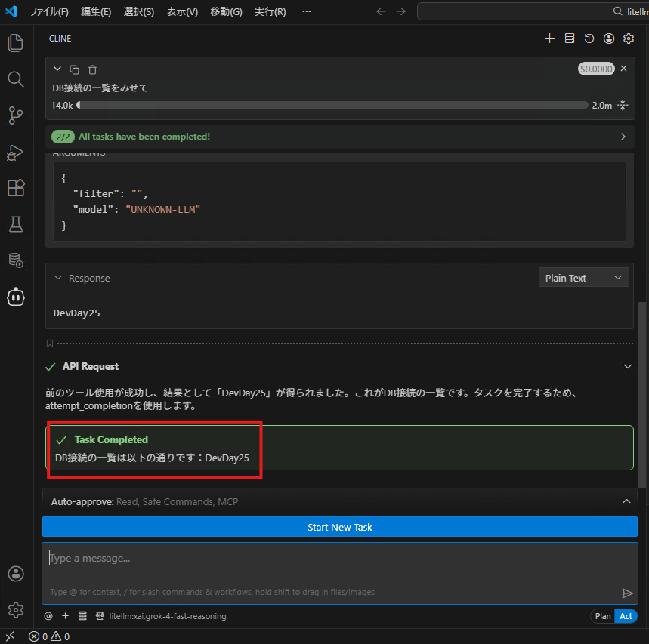Image resolution: width=649 pixels, height=644 pixels.
Task: Collapse the Response section
Action: click(x=58, y=278)
